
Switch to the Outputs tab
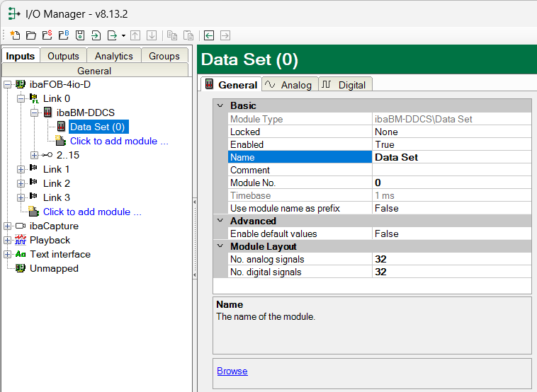(63, 56)
